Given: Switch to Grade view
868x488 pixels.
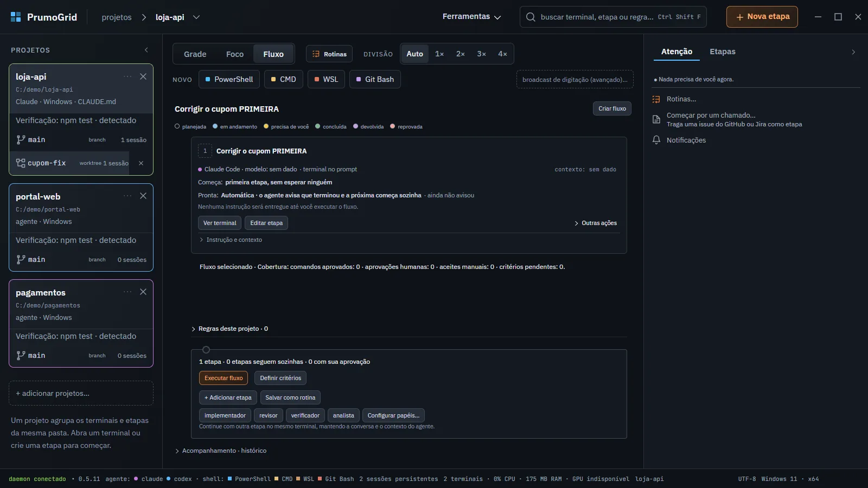Looking at the screenshot, I should pyautogui.click(x=195, y=54).
